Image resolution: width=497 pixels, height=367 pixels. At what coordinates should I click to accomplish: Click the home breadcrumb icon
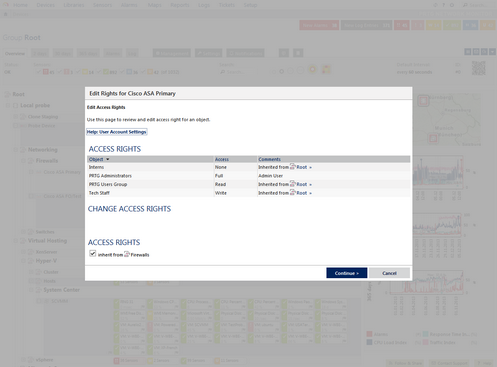6,14
